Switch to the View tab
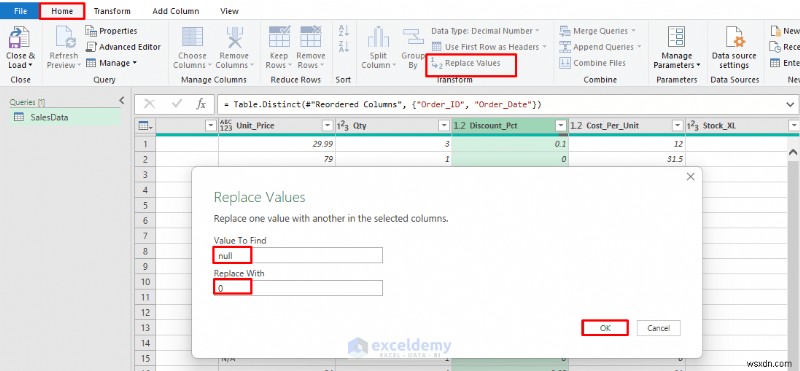The height and width of the screenshot is (371, 800). 229,11
